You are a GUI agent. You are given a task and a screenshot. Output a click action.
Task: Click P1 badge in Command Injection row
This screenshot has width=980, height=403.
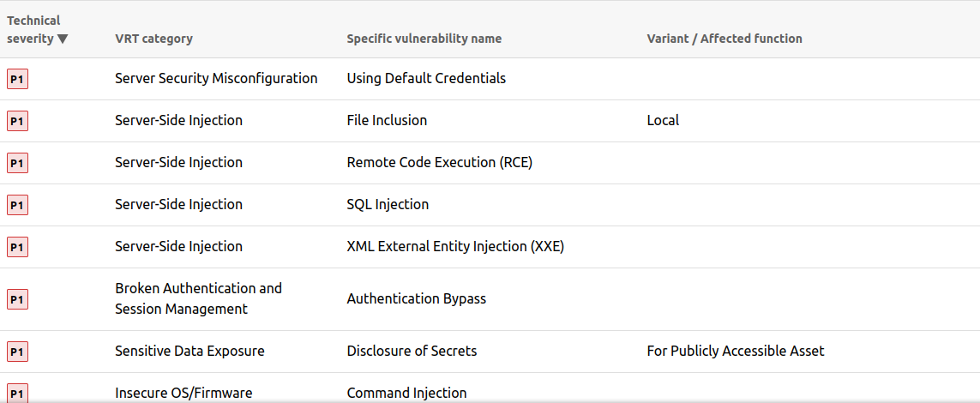coord(18,394)
